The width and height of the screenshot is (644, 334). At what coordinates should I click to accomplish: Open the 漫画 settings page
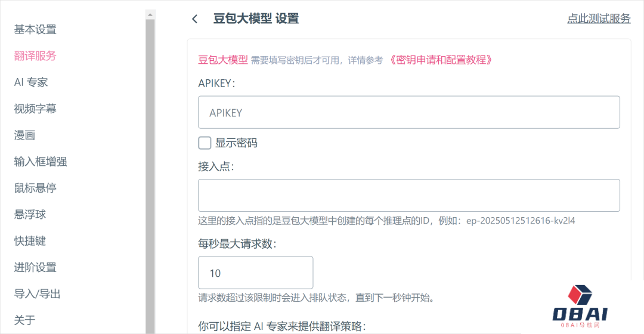coord(24,135)
